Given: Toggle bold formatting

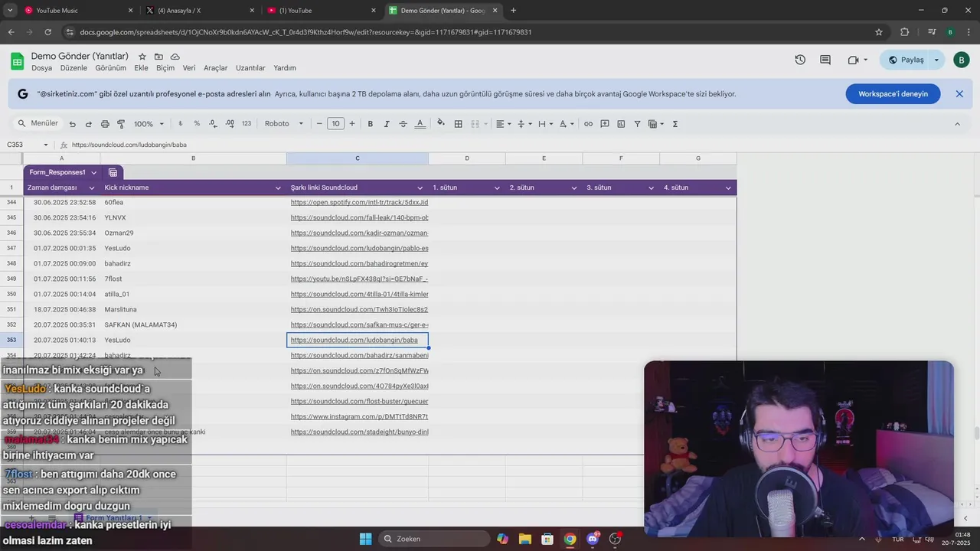Looking at the screenshot, I should (370, 124).
